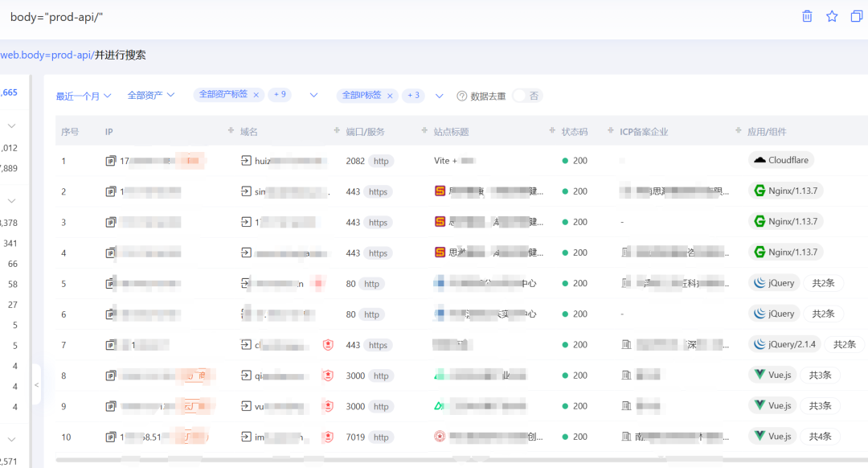
Task: Copy IP icon in row 1
Action: pyautogui.click(x=111, y=161)
